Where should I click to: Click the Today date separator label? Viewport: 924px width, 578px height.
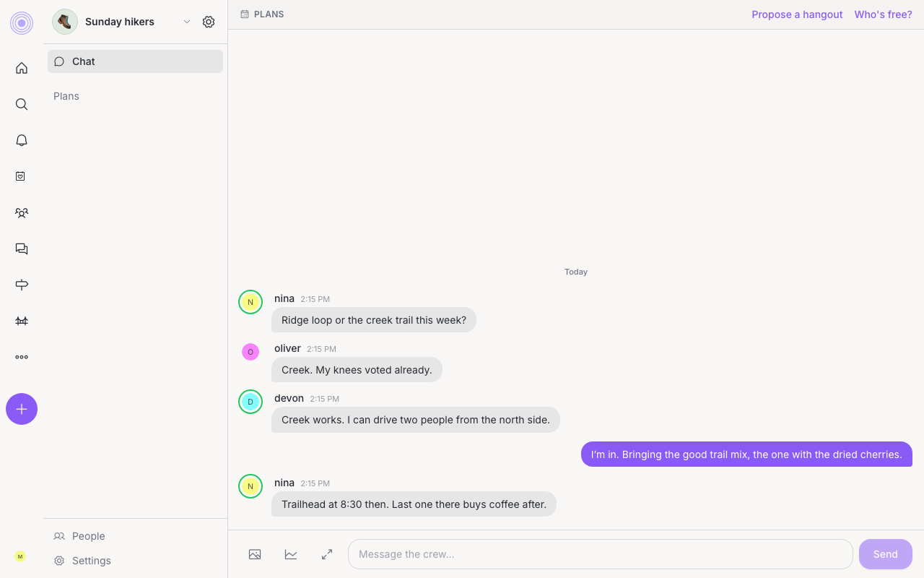click(576, 272)
